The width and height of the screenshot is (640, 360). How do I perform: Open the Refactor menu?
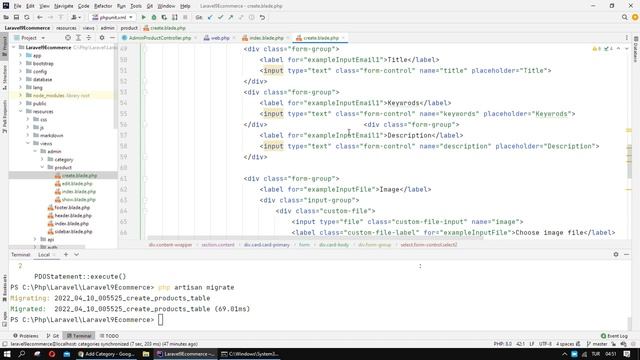coord(103,6)
